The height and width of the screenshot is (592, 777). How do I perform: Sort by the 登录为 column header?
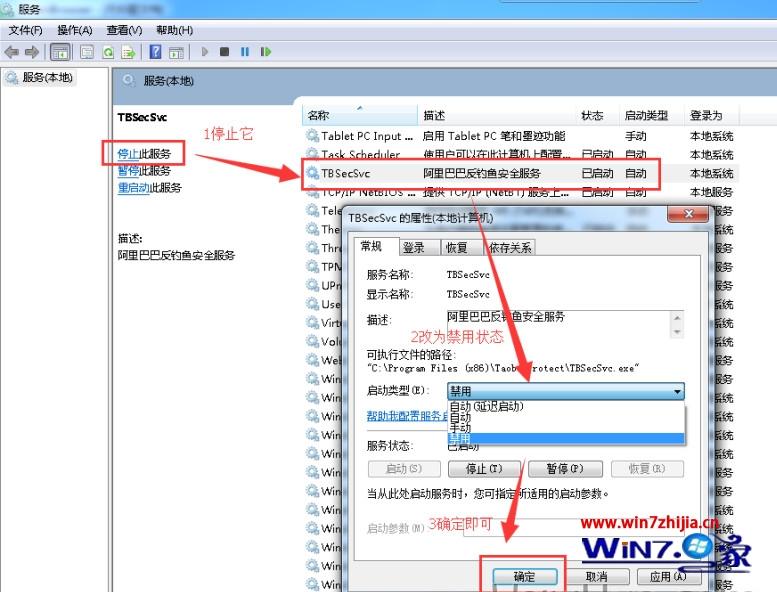click(712, 115)
